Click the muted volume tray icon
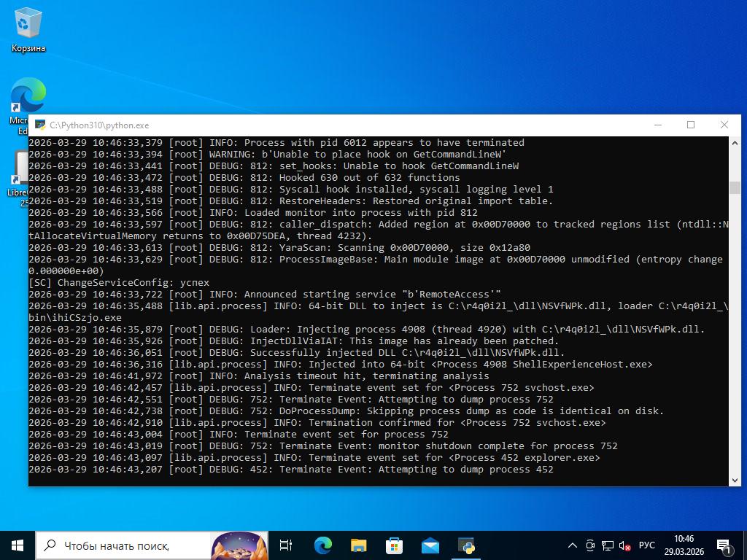Screen dimensions: 747x560 click(624, 545)
